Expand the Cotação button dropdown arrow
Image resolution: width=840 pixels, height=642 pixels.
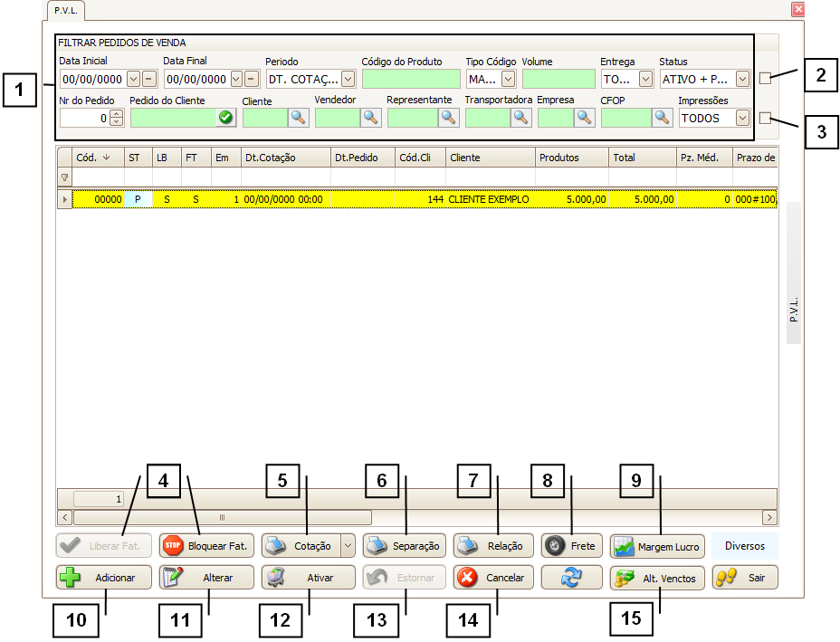coord(348,546)
